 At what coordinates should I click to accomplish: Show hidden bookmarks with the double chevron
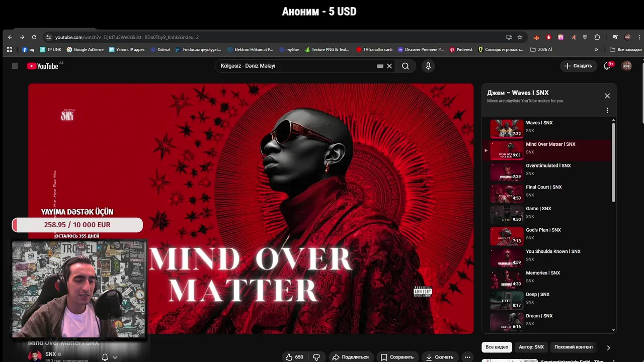(596, 50)
